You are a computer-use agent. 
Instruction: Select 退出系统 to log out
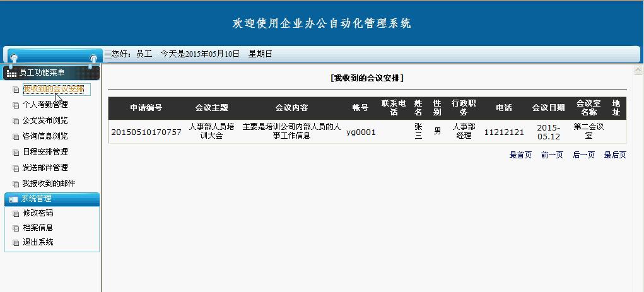click(x=38, y=242)
